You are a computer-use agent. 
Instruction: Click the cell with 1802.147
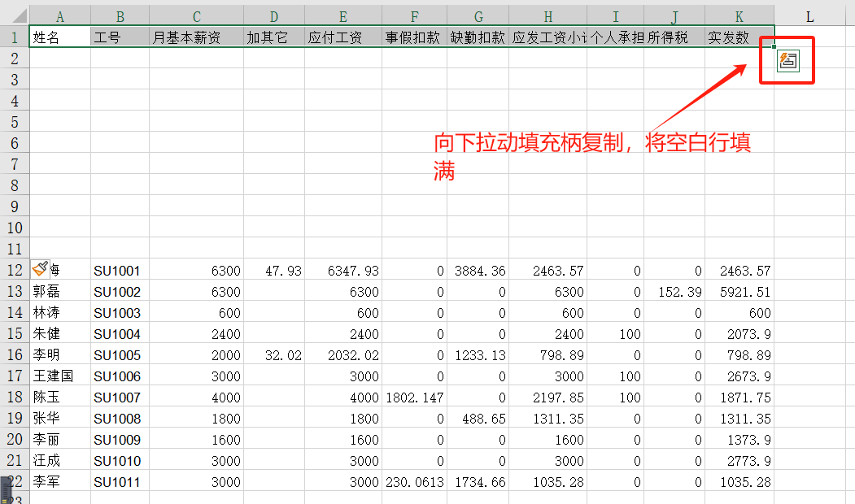point(414,397)
